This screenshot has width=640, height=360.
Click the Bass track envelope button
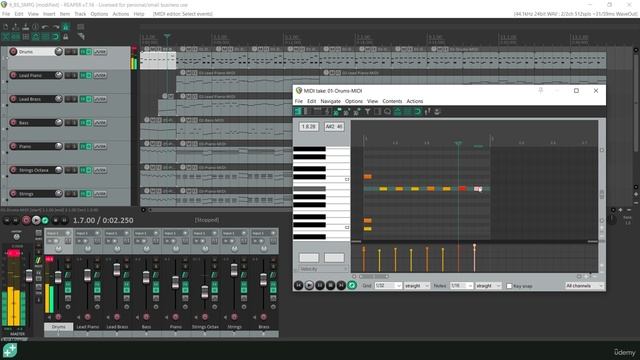tap(100, 123)
